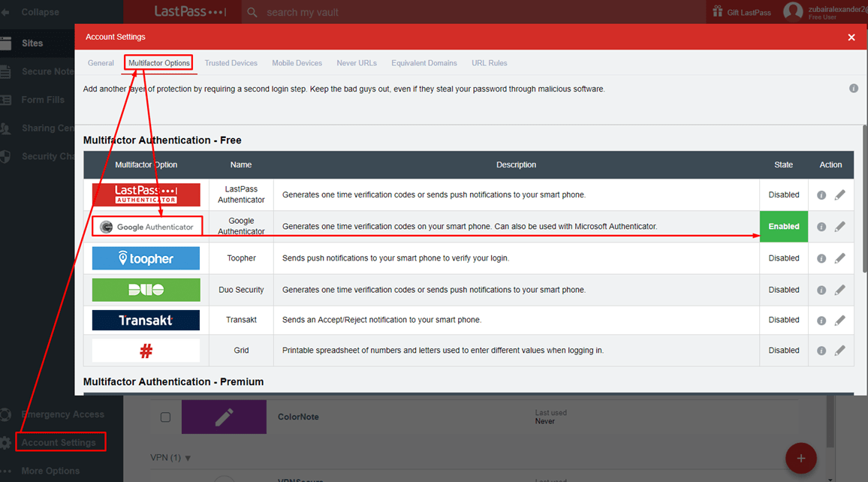
Task: Edit Toopher with pencil icon
Action: [x=839, y=258]
